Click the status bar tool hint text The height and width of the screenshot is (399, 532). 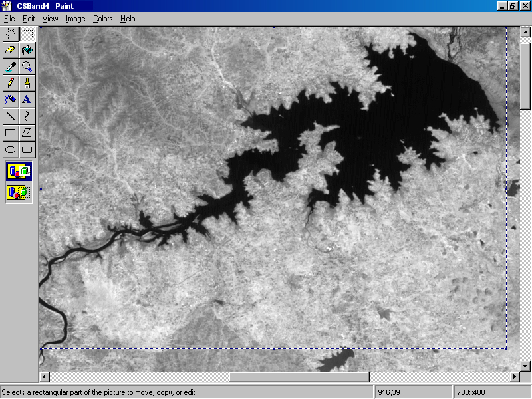coord(99,392)
